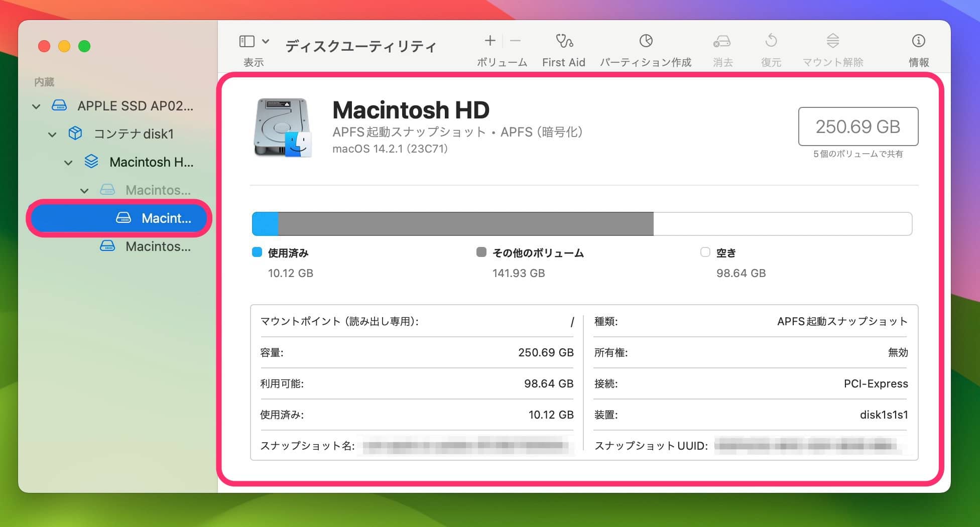Click the macOS 14.2.1 (23C71) text
980x527 pixels.
(x=390, y=149)
